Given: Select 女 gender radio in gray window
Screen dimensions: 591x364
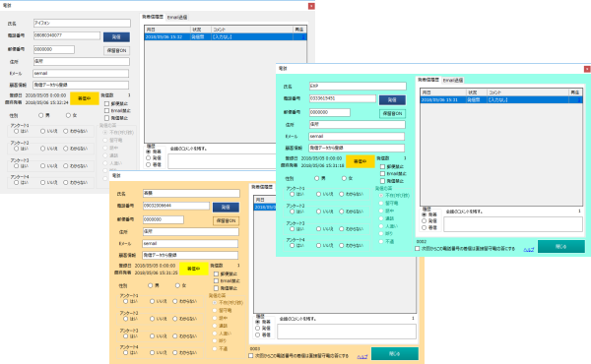Looking at the screenshot, I should pos(68,115).
